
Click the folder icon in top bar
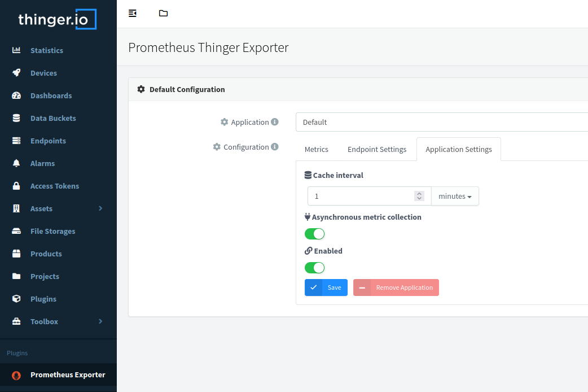tap(163, 13)
